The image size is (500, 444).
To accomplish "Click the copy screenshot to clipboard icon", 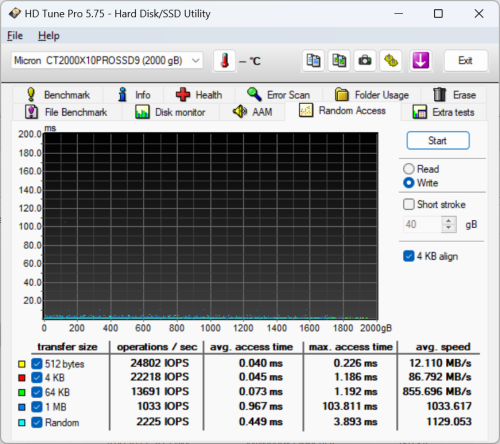I will point(339,61).
